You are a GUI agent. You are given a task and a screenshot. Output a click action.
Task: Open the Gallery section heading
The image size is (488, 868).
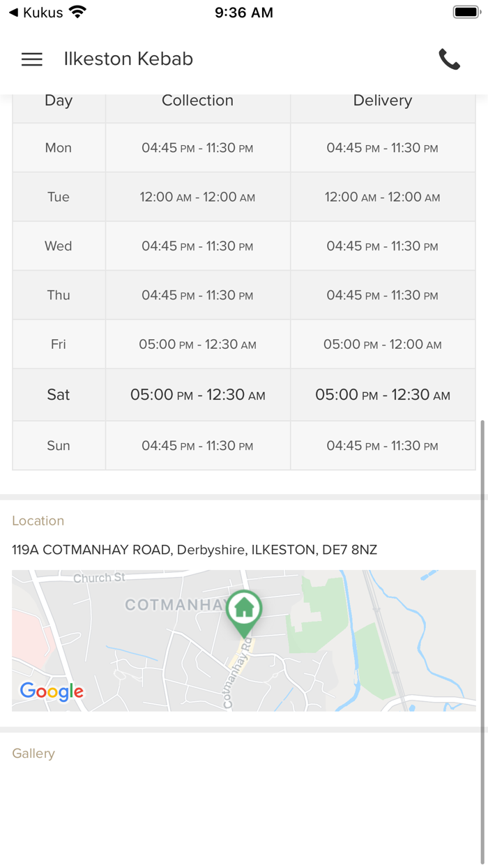tap(33, 754)
